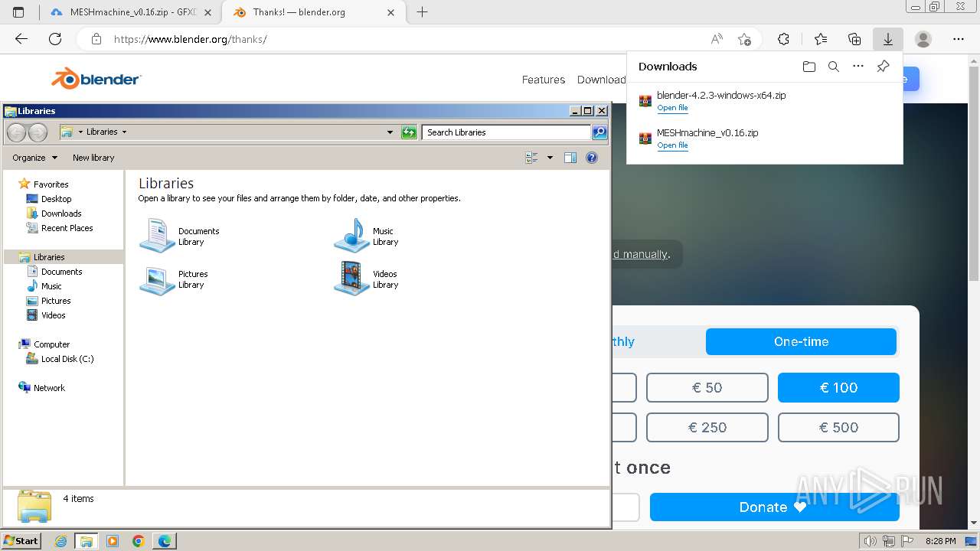The width and height of the screenshot is (980, 551).
Task: Open the Music Library icon
Action: (x=351, y=236)
